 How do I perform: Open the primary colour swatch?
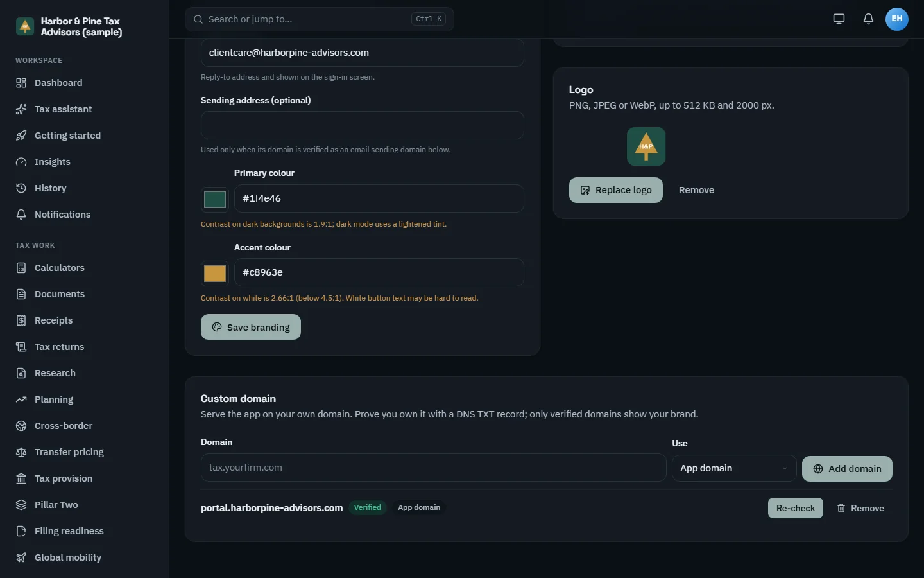point(215,199)
